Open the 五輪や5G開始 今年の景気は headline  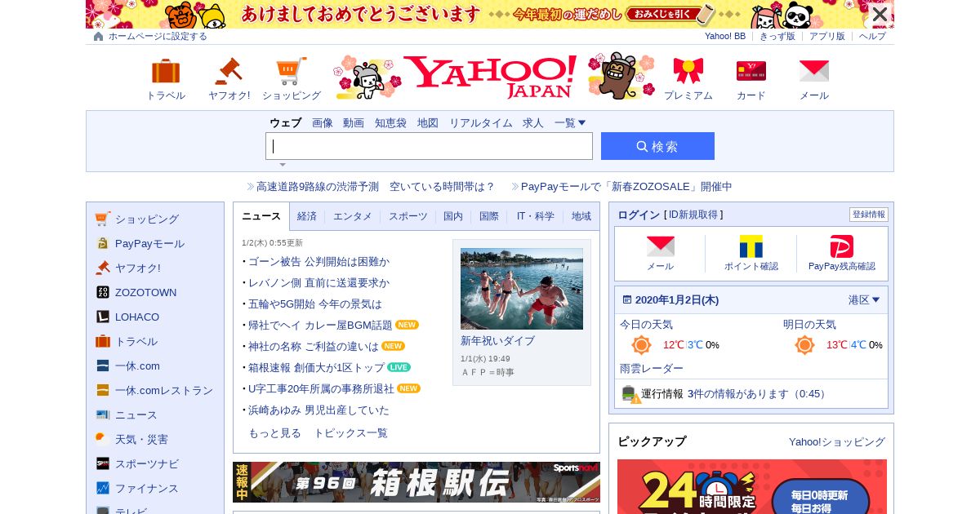[315, 304]
